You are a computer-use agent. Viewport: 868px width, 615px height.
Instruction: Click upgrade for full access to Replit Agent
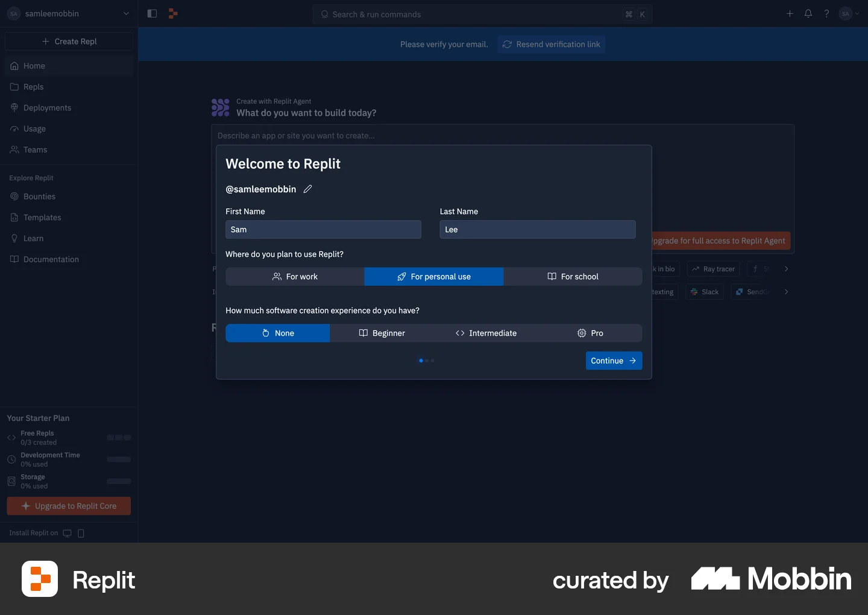(x=720, y=241)
